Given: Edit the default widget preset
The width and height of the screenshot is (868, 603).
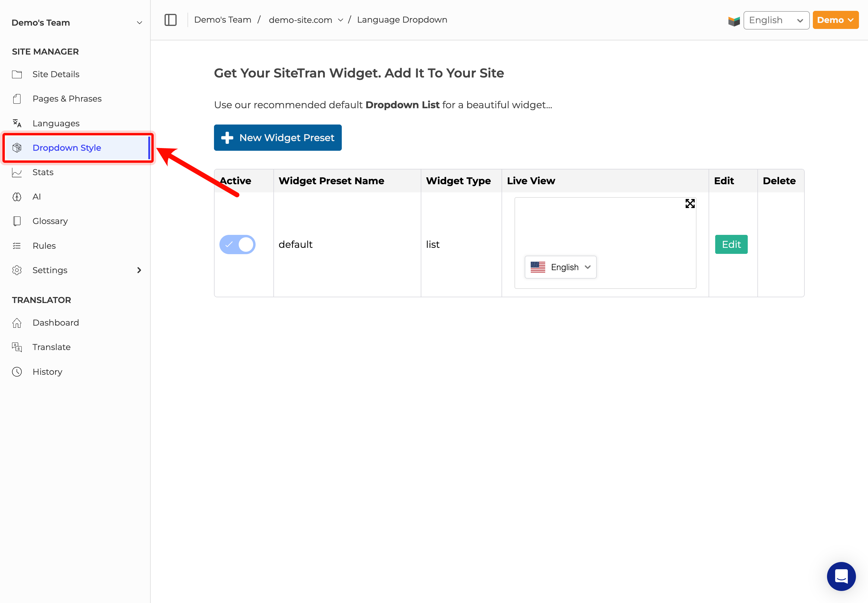Looking at the screenshot, I should (731, 245).
